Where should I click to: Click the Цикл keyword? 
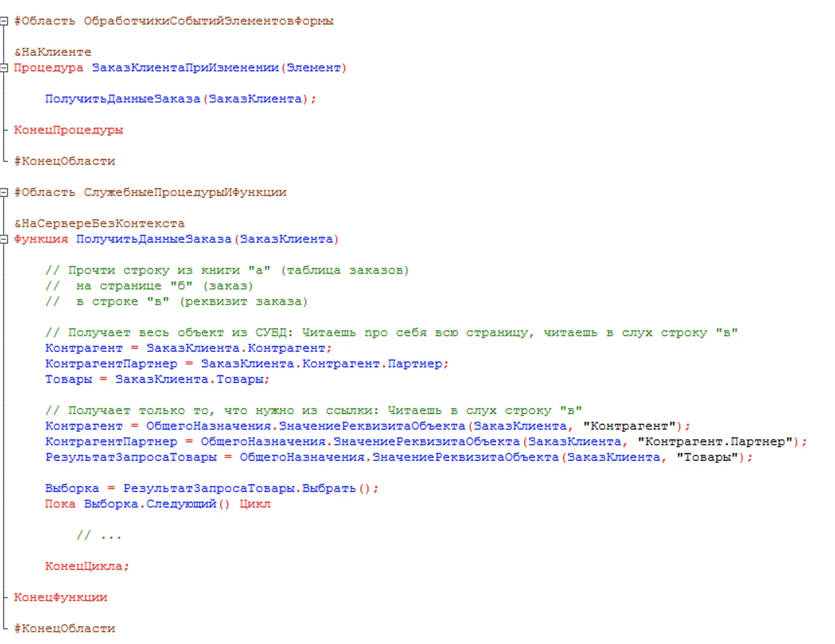[255, 504]
